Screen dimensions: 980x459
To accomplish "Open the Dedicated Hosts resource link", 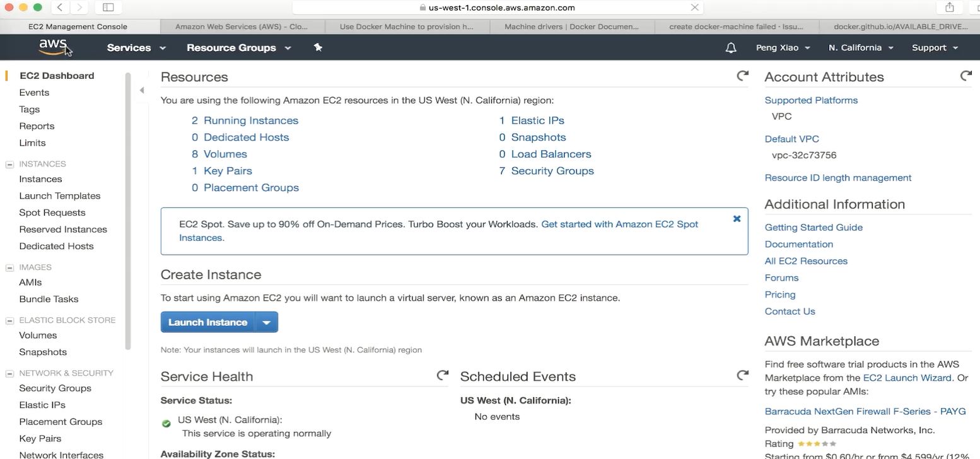I will [246, 137].
